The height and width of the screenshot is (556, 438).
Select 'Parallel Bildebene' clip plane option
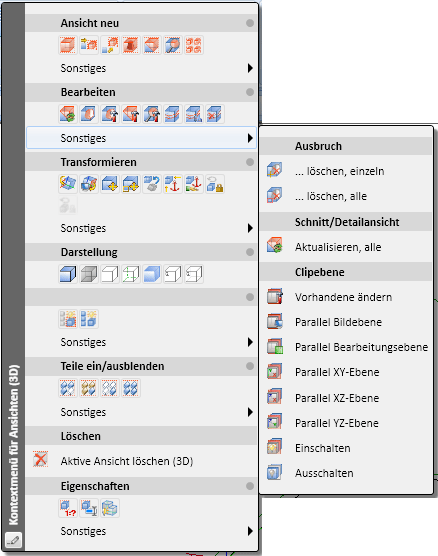(346, 322)
